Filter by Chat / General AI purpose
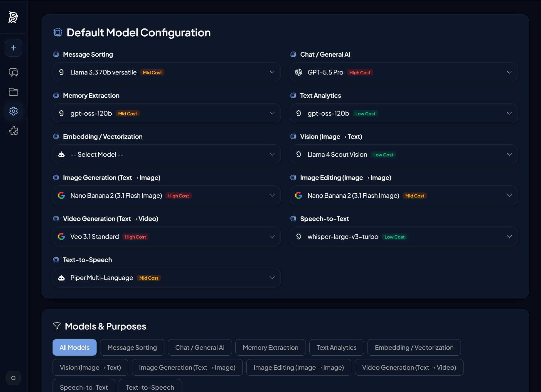The width and height of the screenshot is (541, 392). coord(200,347)
